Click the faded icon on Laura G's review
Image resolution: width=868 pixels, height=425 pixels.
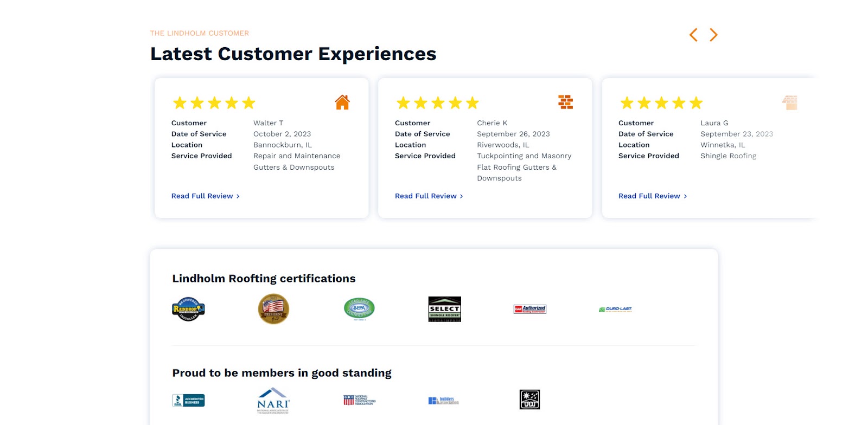790,102
